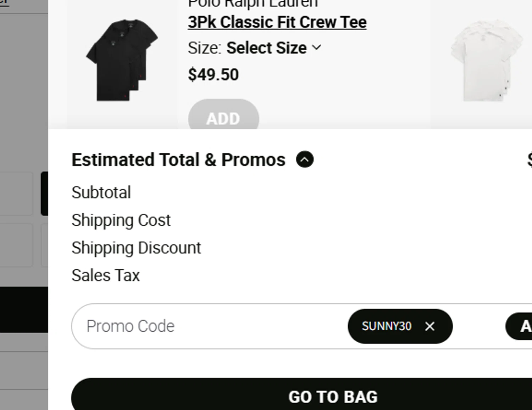532x410 pixels.
Task: Click the black crew tee product image
Action: [122, 60]
